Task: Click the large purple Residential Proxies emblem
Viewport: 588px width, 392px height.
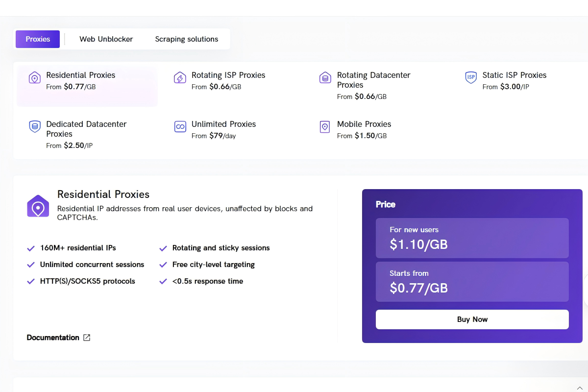Action: click(38, 206)
